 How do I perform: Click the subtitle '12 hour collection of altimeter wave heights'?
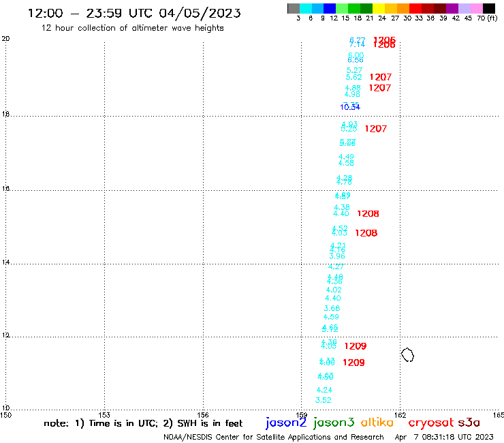pyautogui.click(x=132, y=28)
